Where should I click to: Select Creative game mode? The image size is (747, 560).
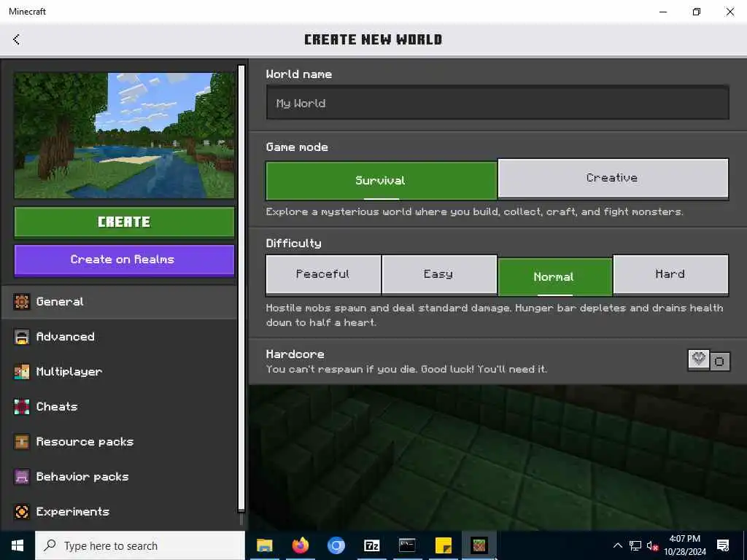(x=613, y=178)
